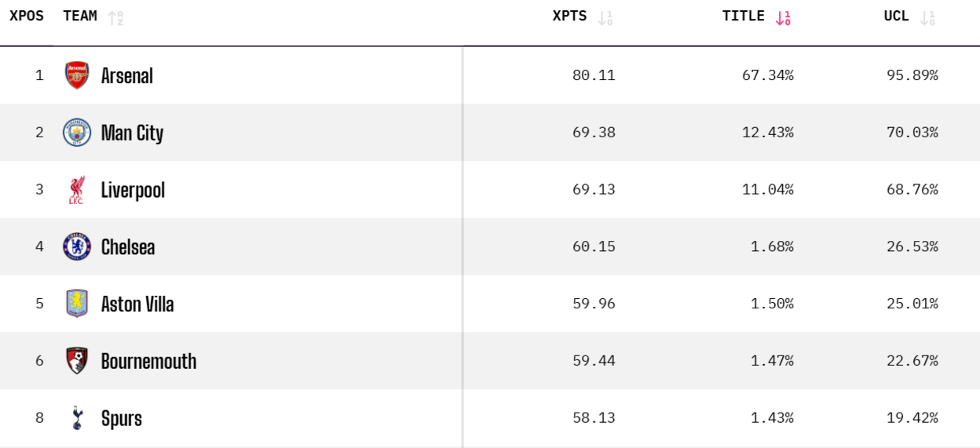Open the Arsenal team name link
This screenshot has width=980, height=448.
click(x=127, y=76)
